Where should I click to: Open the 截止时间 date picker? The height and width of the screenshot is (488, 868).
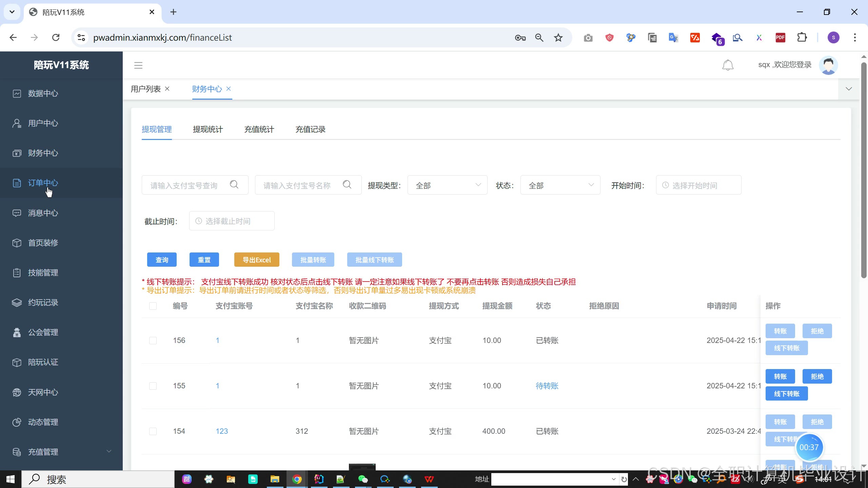point(232,221)
